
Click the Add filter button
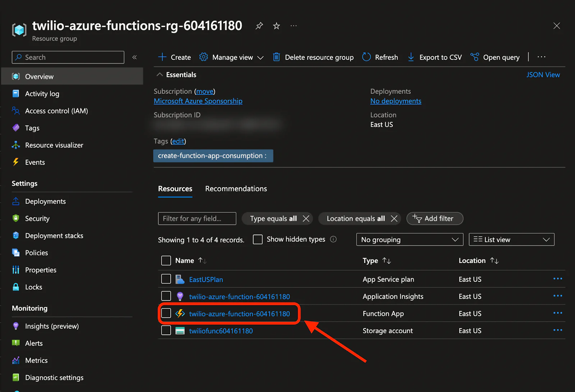pyautogui.click(x=434, y=218)
